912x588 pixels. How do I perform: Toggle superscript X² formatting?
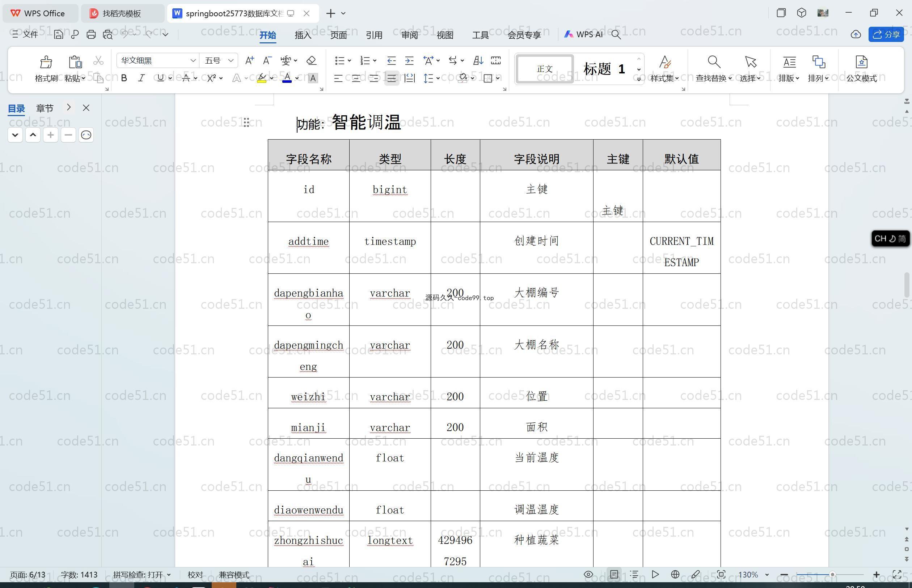pos(211,78)
